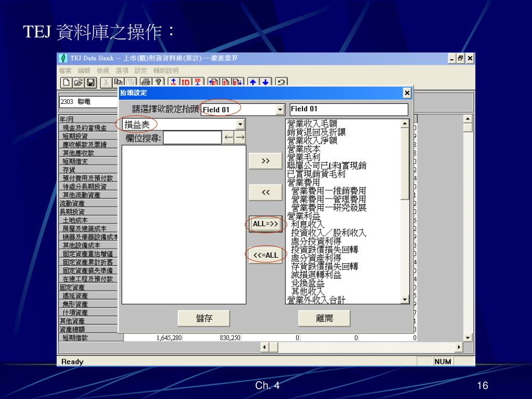Click field list scrollbar up arrow
532x399 pixels.
click(405, 124)
